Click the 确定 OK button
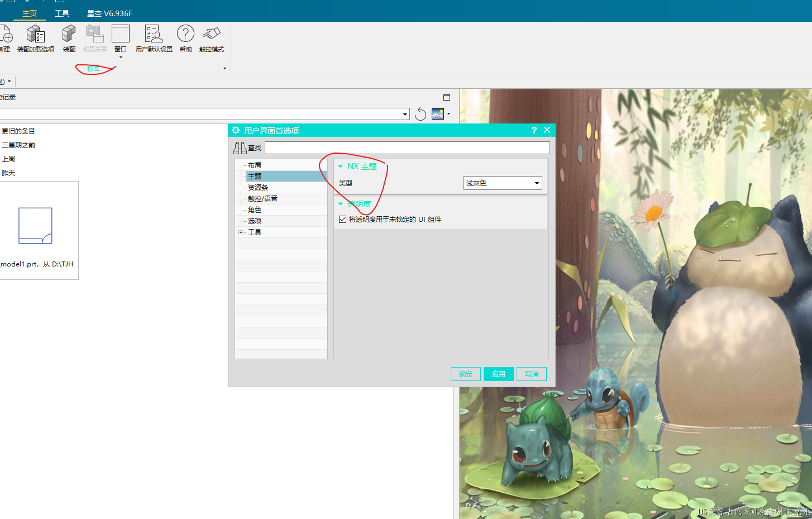812x519 pixels. pos(466,374)
